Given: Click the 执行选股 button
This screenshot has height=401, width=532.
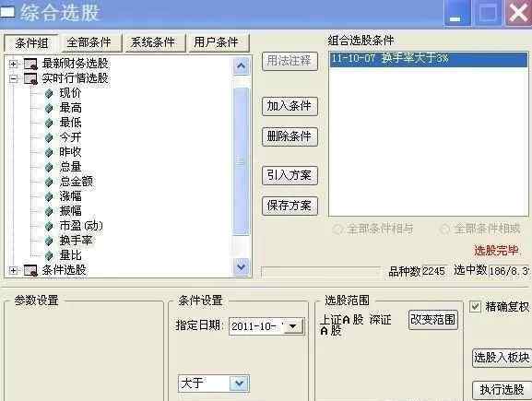Looking at the screenshot, I should [502, 390].
